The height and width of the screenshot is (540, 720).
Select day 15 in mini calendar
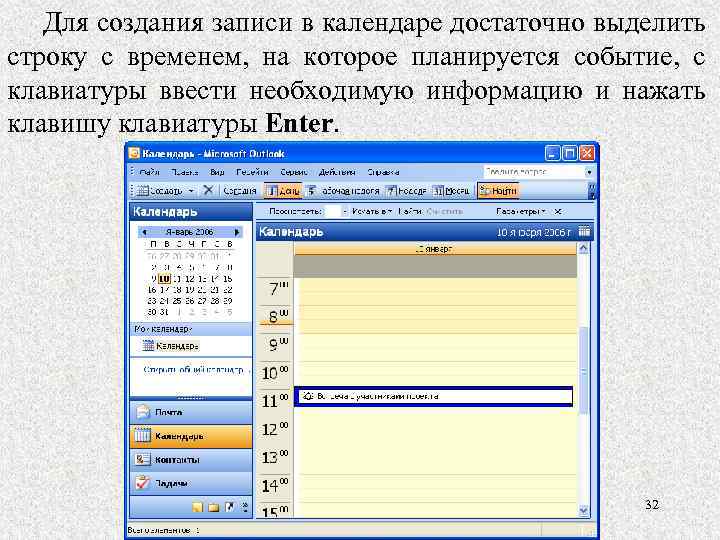(x=227, y=279)
